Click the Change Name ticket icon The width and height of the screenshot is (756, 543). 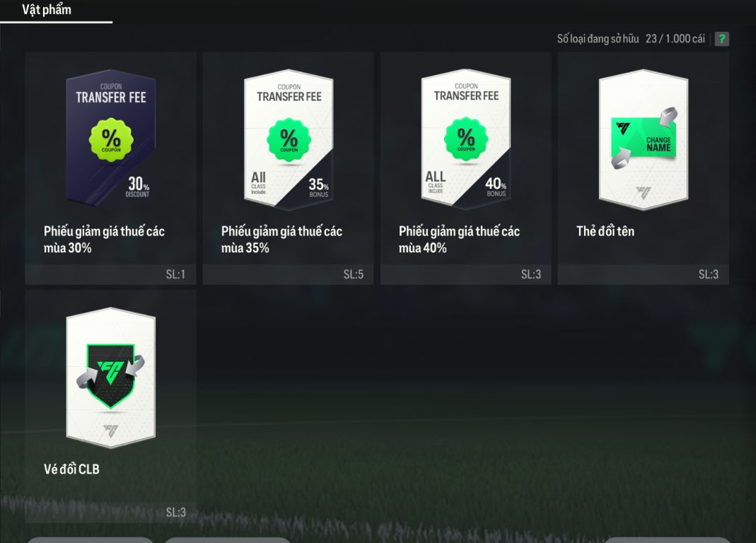(644, 139)
